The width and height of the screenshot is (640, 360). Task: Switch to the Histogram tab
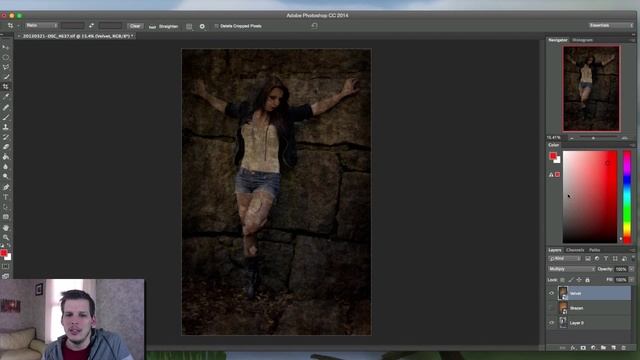click(582, 40)
